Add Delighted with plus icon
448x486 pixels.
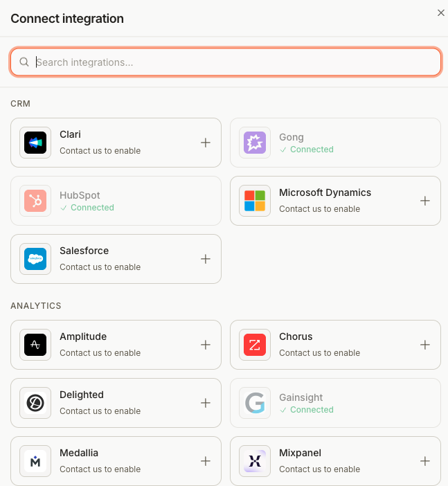point(206,403)
